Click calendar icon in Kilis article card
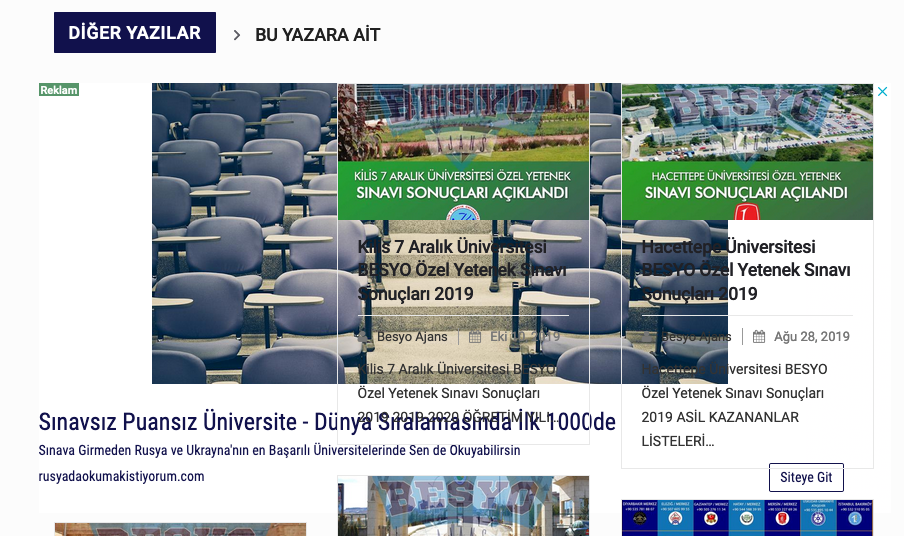The height and width of the screenshot is (536, 904). click(474, 337)
